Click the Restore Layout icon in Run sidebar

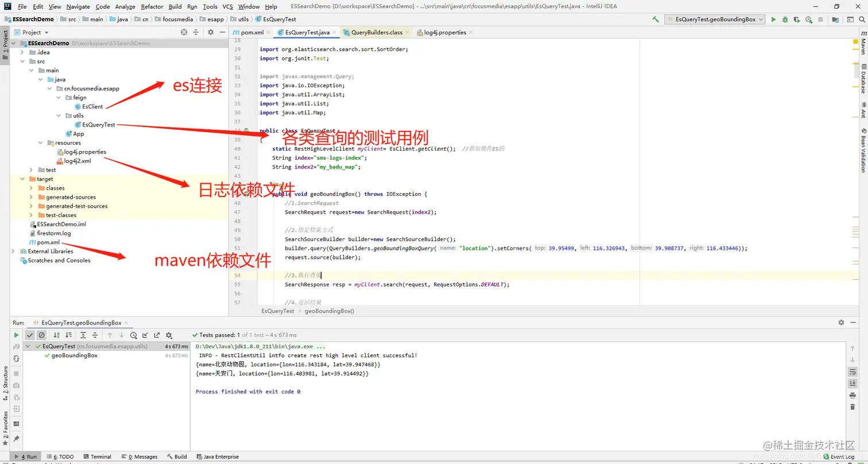(x=16, y=423)
